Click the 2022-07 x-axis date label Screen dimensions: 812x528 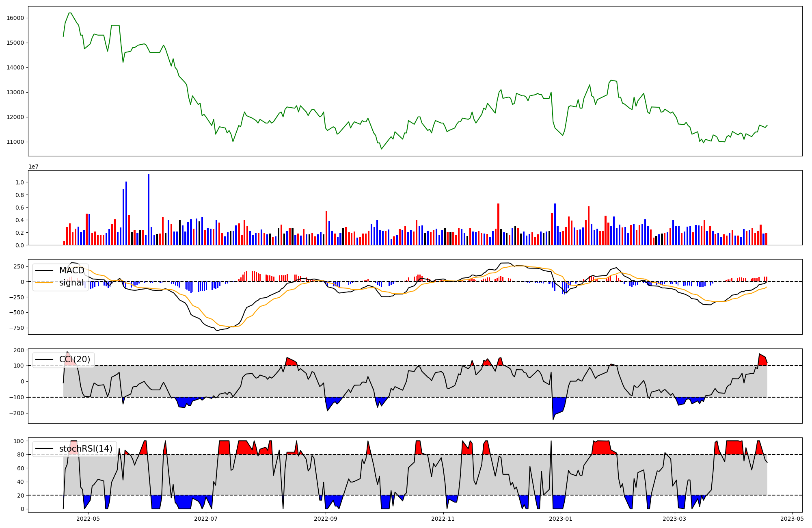coord(206,519)
